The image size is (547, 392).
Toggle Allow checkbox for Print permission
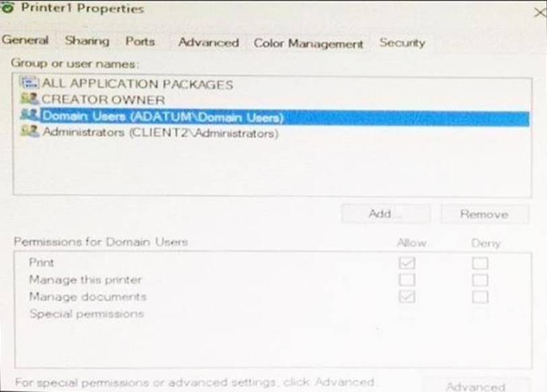[x=407, y=263]
